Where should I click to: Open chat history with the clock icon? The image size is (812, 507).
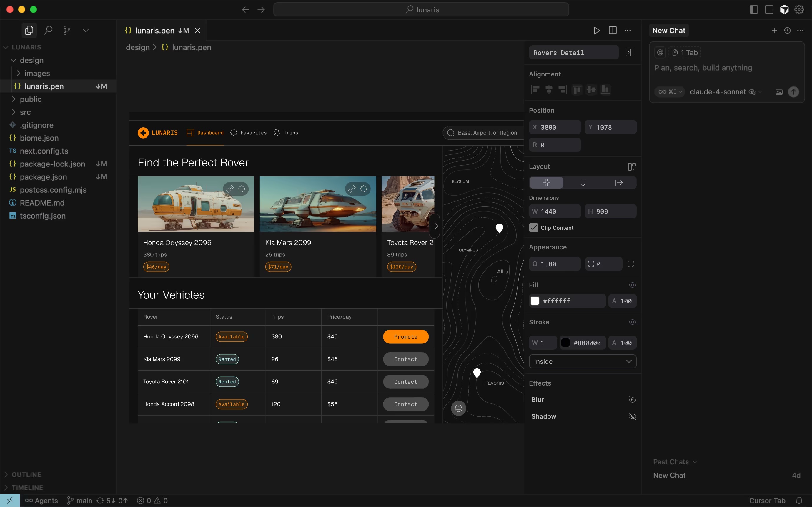pos(787,30)
